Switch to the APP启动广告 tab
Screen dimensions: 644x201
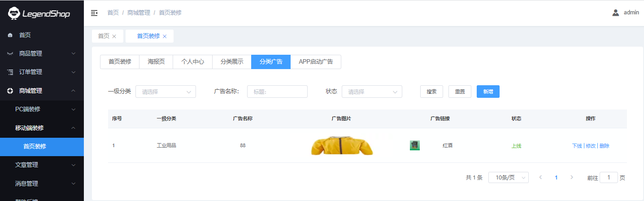(316, 62)
